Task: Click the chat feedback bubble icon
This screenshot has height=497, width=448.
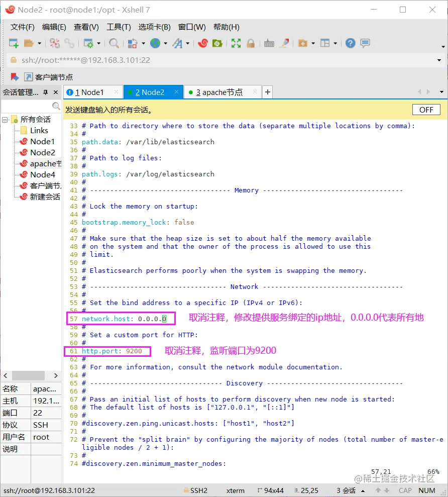Action: pyautogui.click(x=365, y=43)
